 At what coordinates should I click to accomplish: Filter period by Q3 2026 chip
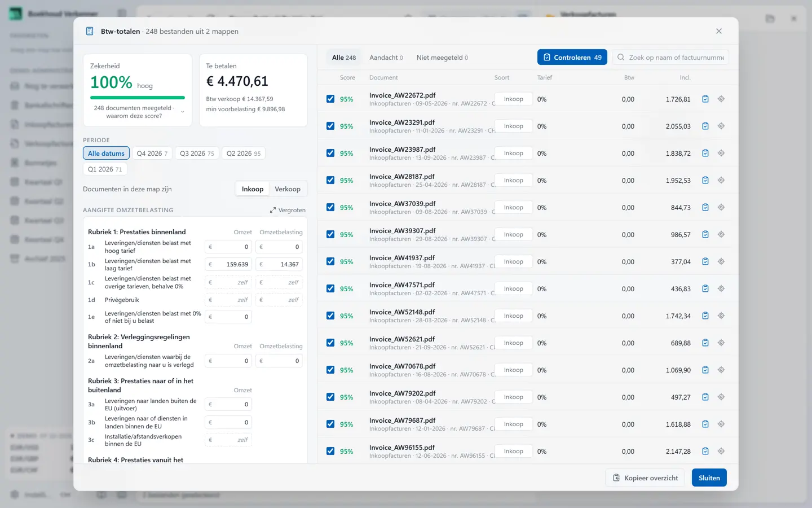click(197, 154)
